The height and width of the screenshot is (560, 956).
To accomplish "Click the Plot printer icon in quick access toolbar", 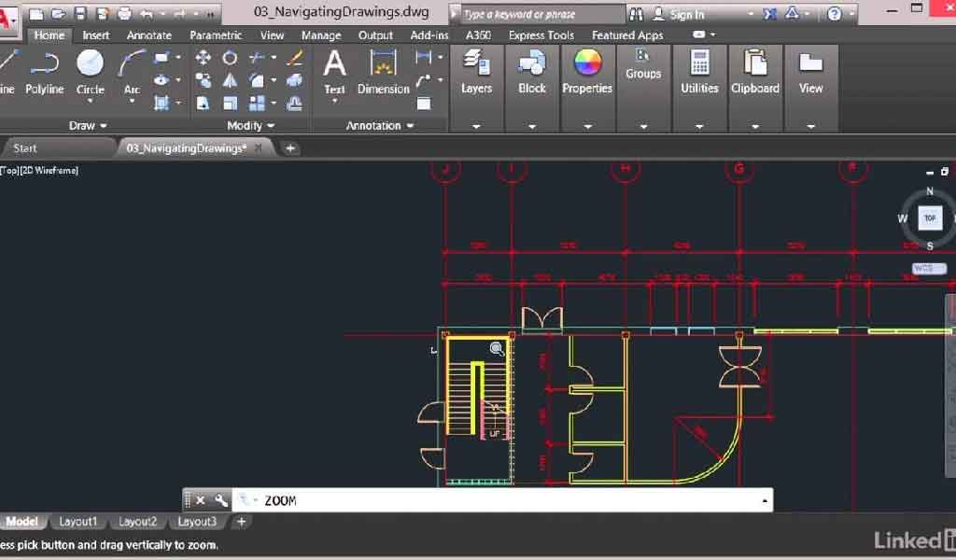I will (x=124, y=13).
